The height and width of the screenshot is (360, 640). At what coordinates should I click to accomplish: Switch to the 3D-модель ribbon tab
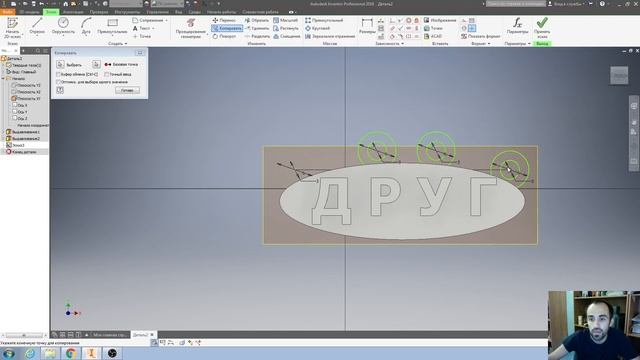tap(29, 12)
